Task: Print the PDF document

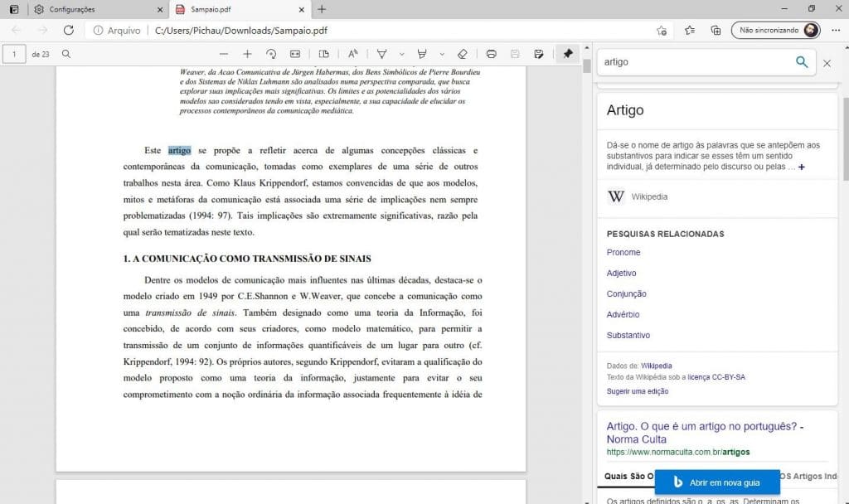Action: (x=491, y=54)
